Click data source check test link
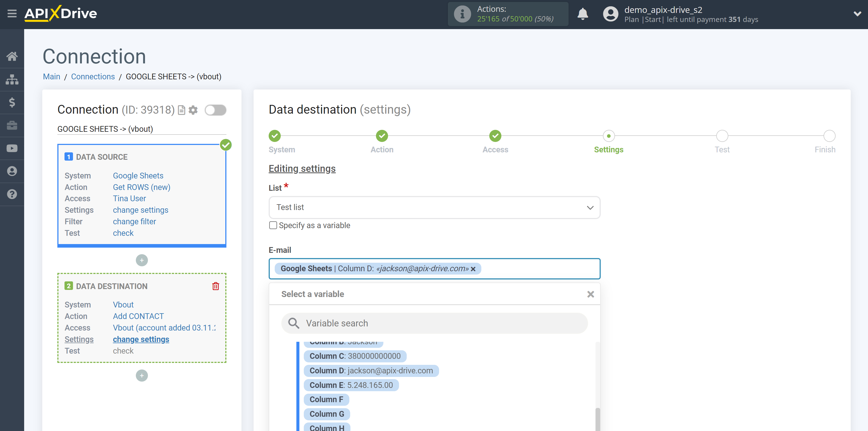The height and width of the screenshot is (431, 868). pyautogui.click(x=123, y=233)
